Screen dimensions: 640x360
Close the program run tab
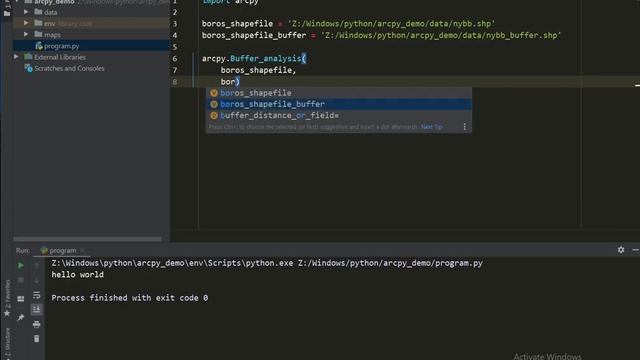pyautogui.click(x=82, y=250)
